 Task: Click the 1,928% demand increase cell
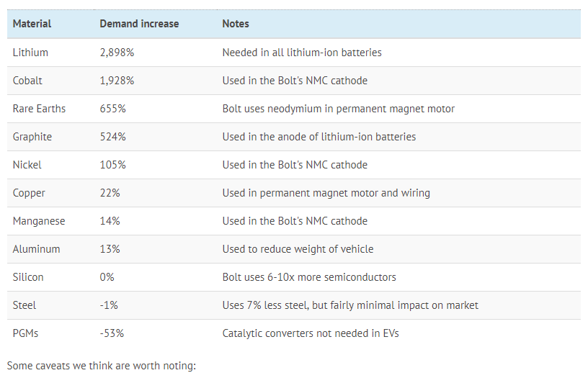(x=117, y=81)
